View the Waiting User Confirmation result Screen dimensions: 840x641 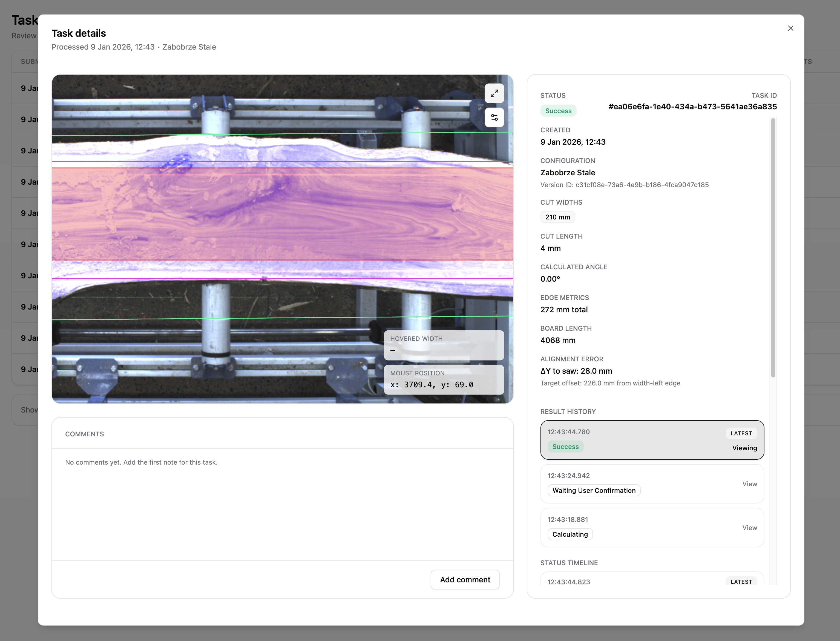749,484
